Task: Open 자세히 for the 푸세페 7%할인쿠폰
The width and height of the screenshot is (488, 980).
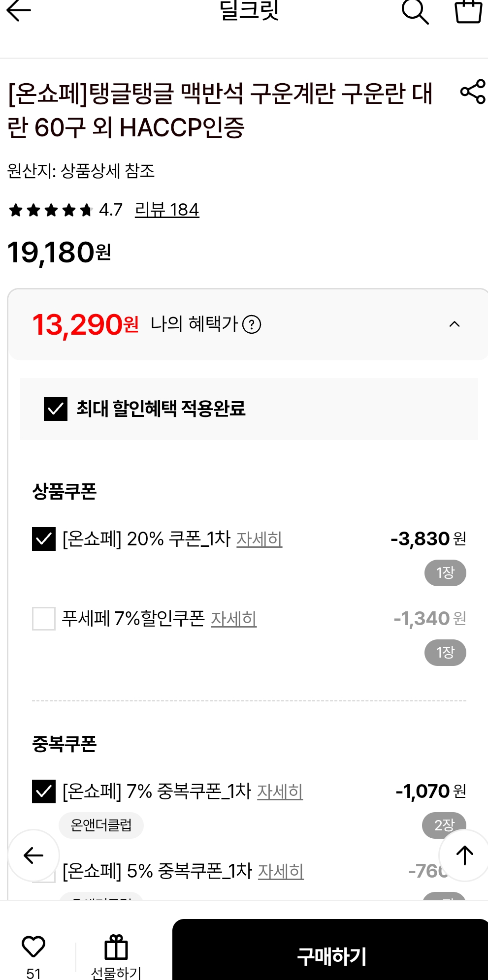Action: 233,619
